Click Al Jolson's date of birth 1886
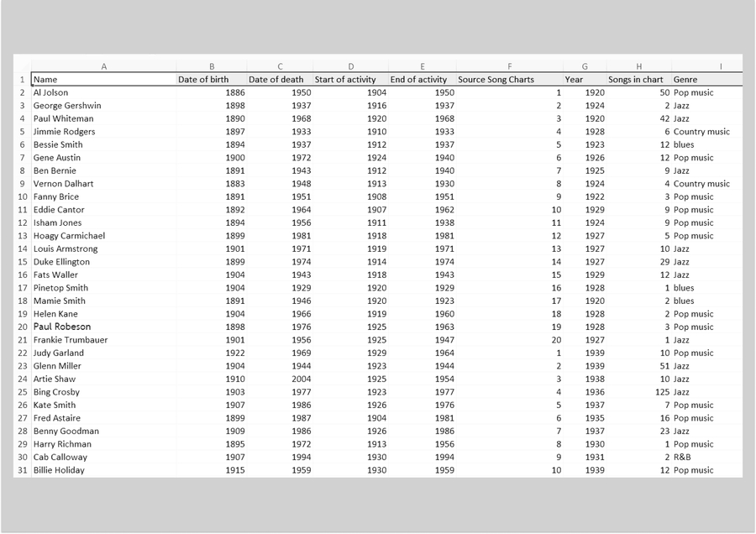 (212, 92)
